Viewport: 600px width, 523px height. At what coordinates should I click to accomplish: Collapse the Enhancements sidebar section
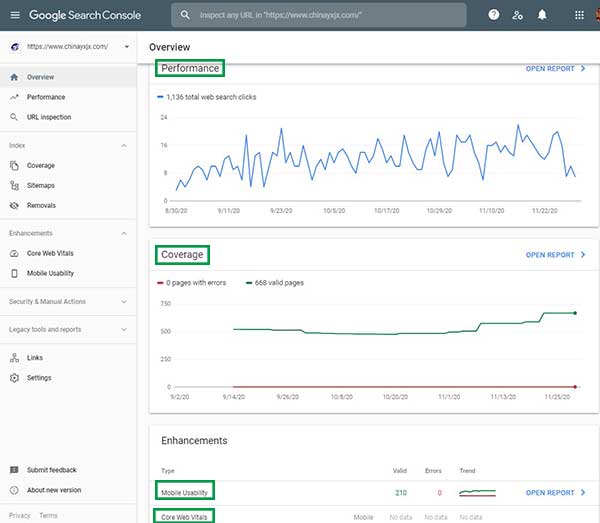(x=124, y=233)
